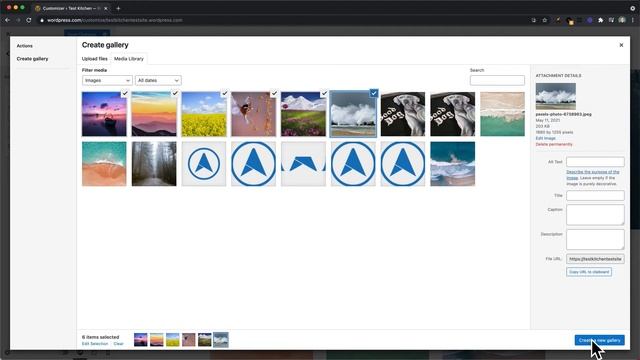Select the cropped partial arrow logo thumbnail
Viewport: 640px width, 360px height.
303,164
